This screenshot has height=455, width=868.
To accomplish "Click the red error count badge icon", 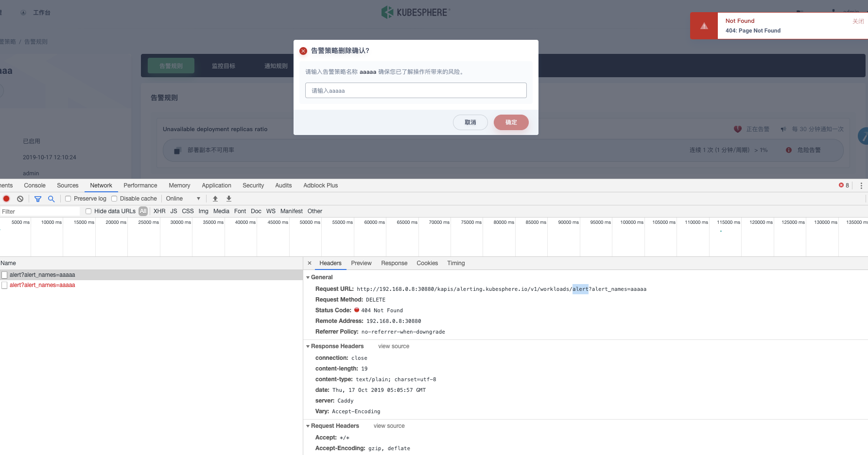I will tap(841, 185).
